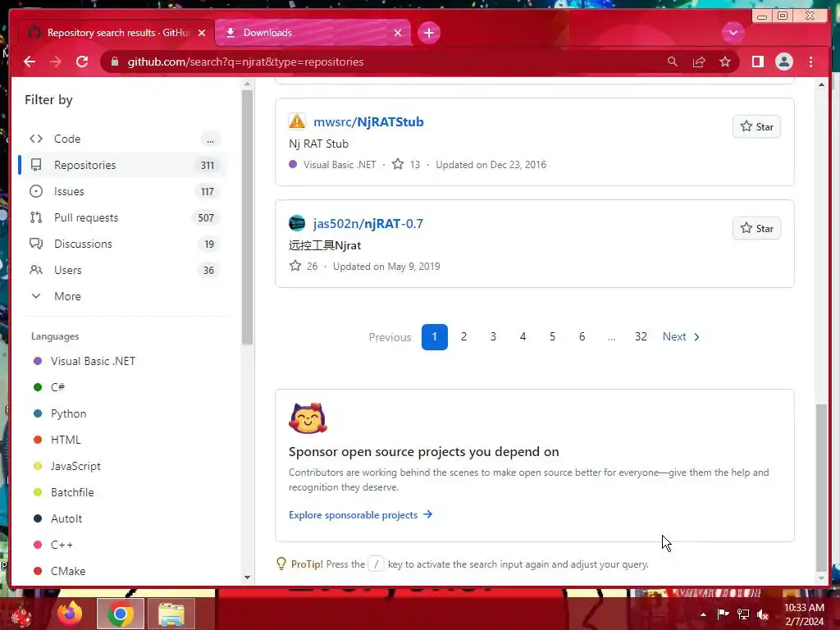Filter by JavaScript language
The width and height of the screenshot is (840, 630).
coord(75,466)
